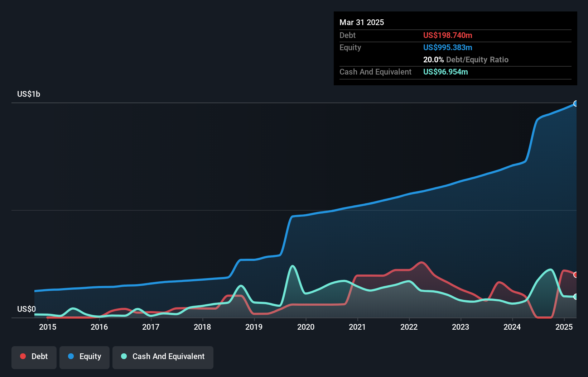Click the 2022 x-axis label
Image resolution: width=588 pixels, height=377 pixels.
click(x=409, y=327)
